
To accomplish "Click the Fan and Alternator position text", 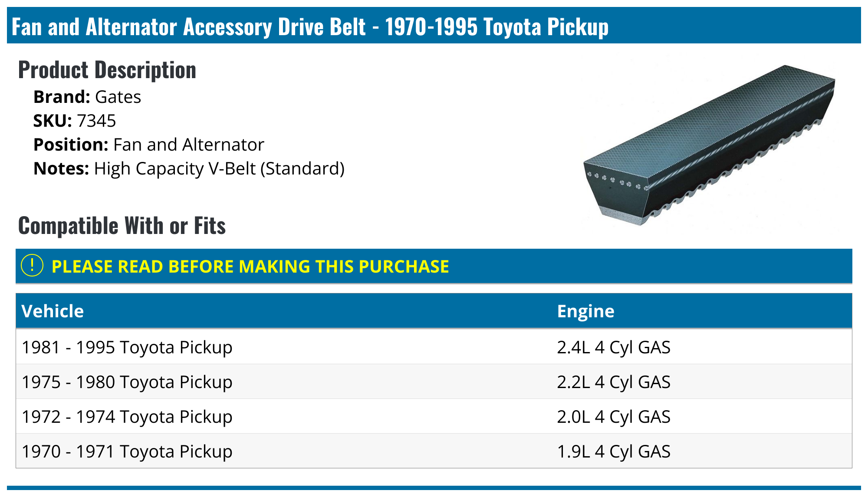I will click(188, 145).
